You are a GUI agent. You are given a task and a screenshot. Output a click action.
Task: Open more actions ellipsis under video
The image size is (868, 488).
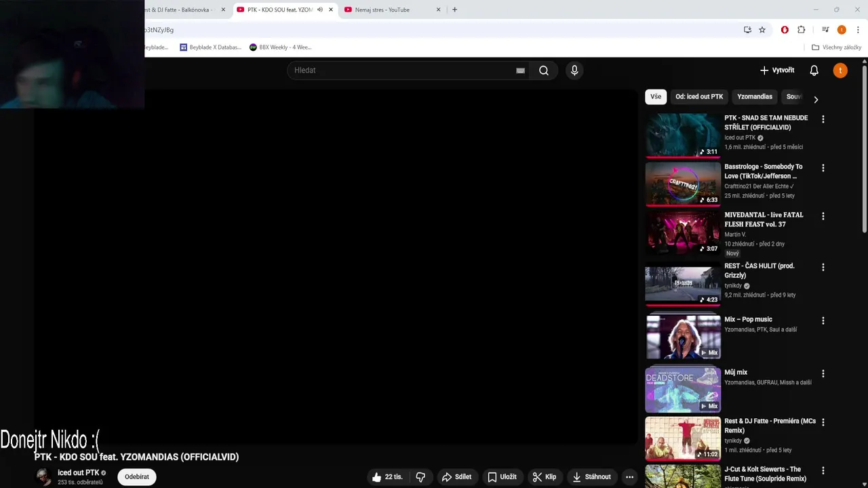tap(629, 477)
